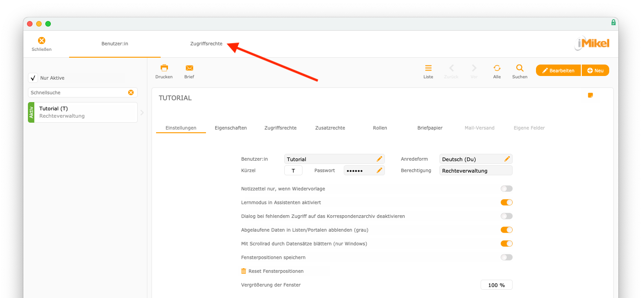This screenshot has height=298, width=644.
Task: Click the green lock icon in title bar
Action: tap(613, 22)
